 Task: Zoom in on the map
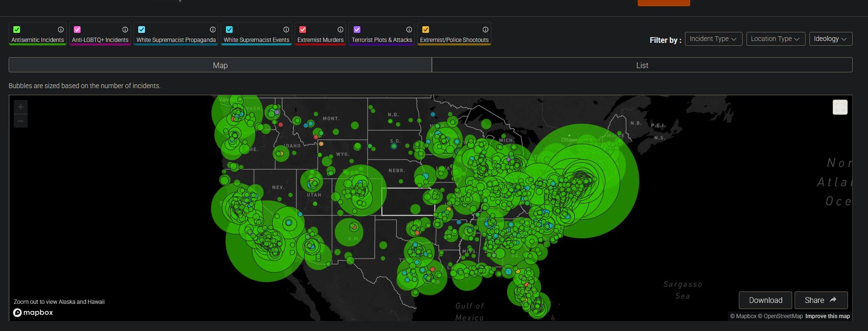(x=20, y=107)
